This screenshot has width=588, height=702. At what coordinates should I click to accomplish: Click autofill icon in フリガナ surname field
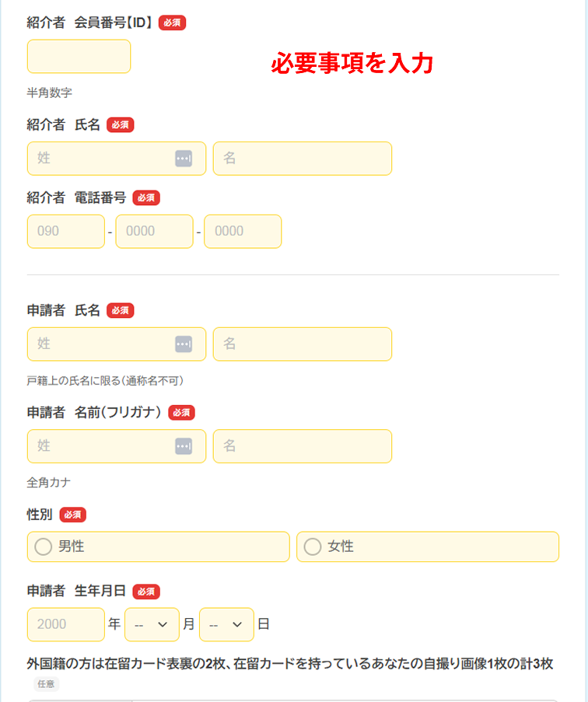[x=184, y=446]
